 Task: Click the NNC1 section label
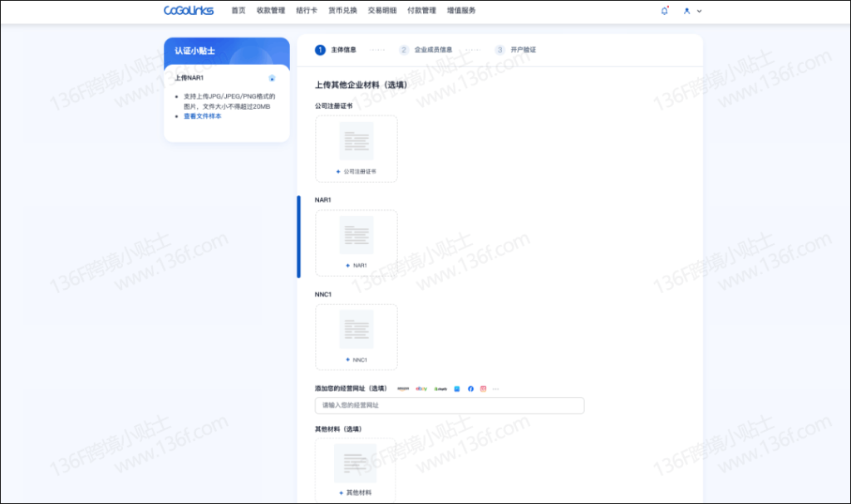tap(323, 295)
